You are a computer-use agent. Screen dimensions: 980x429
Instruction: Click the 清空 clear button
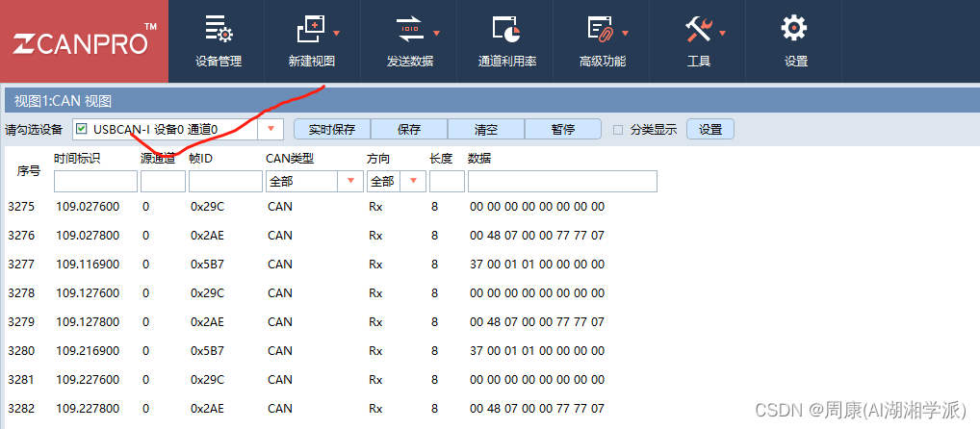tap(486, 129)
